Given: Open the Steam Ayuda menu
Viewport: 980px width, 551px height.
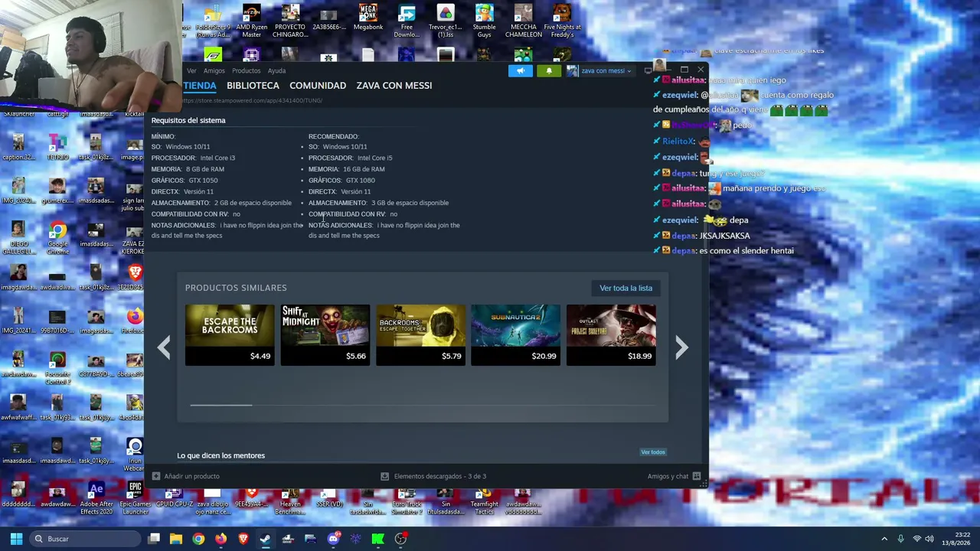Looking at the screenshot, I should 276,71.
